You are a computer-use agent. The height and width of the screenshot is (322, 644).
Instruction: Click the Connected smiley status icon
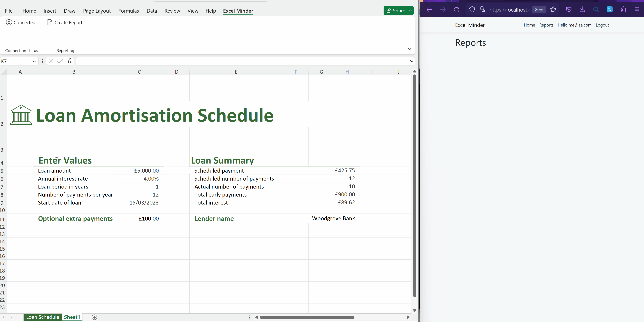[x=9, y=22]
